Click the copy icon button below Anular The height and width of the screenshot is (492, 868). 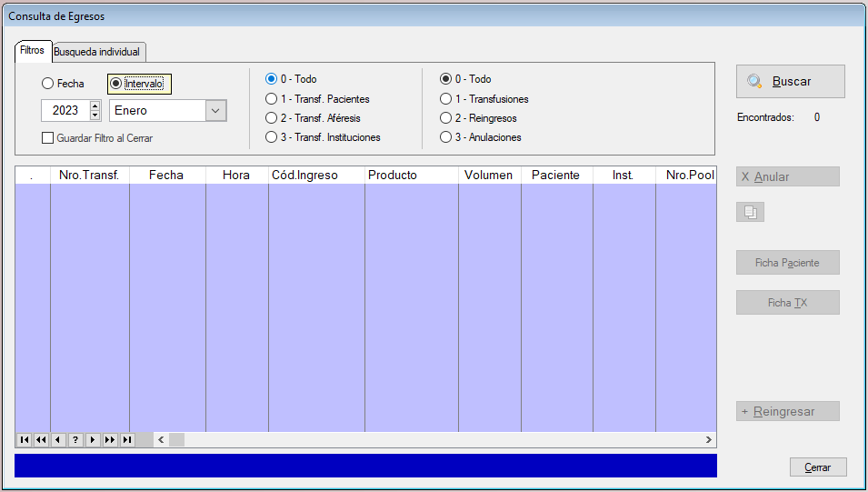point(750,212)
